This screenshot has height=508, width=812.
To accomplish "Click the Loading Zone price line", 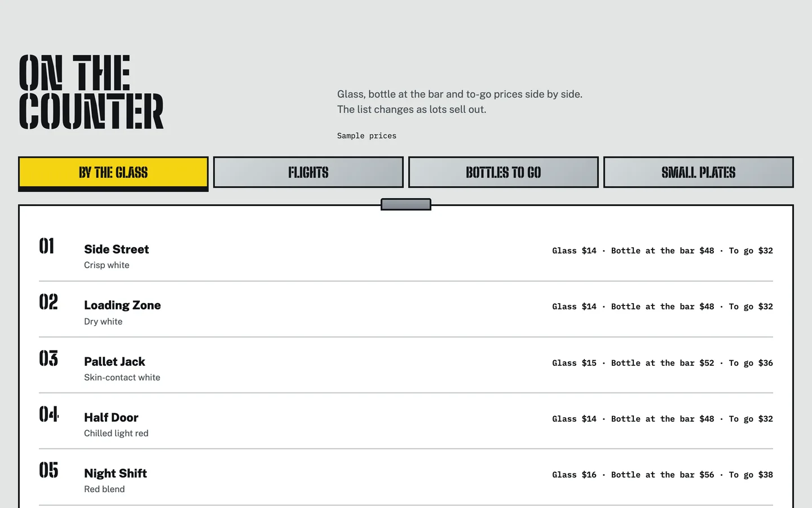I will (x=663, y=306).
